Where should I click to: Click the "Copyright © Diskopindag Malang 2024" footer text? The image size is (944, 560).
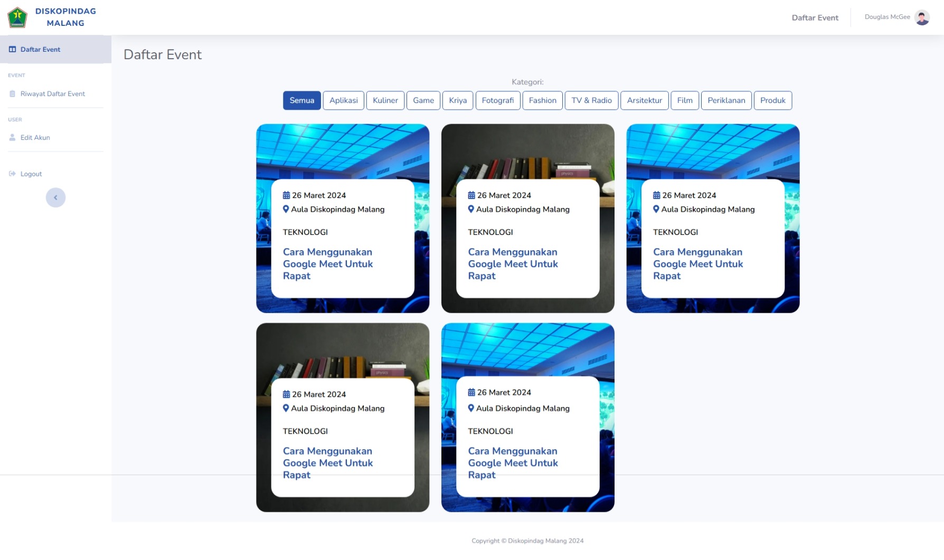point(527,541)
